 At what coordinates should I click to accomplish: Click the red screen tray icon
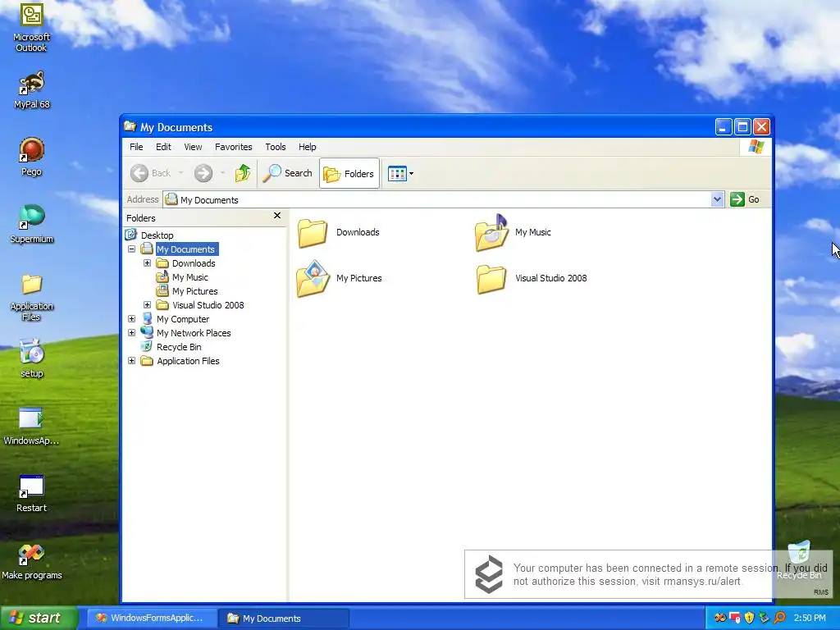(734, 618)
